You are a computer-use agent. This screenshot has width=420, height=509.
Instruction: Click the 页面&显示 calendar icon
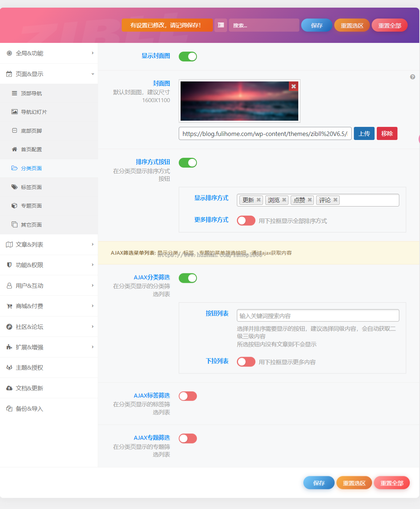9,74
